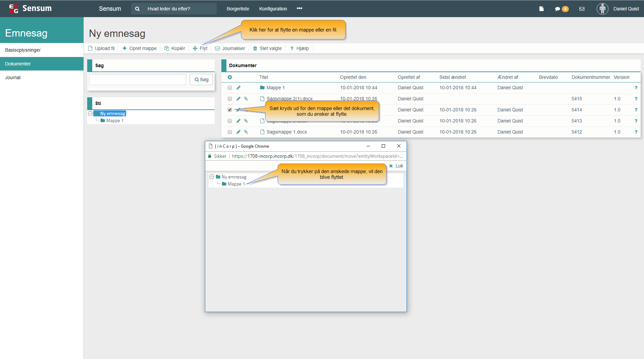The width and height of the screenshot is (644, 359).
Task: Collapse Ny emnesag in the move popup
Action: [x=212, y=177]
